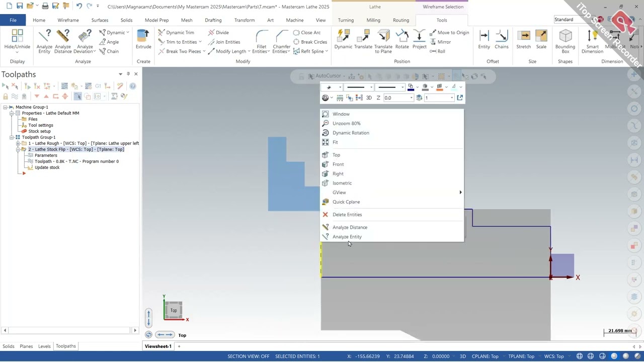Click the Toolpaths panel help icon
Screen dimensions: 644x362
click(133, 86)
